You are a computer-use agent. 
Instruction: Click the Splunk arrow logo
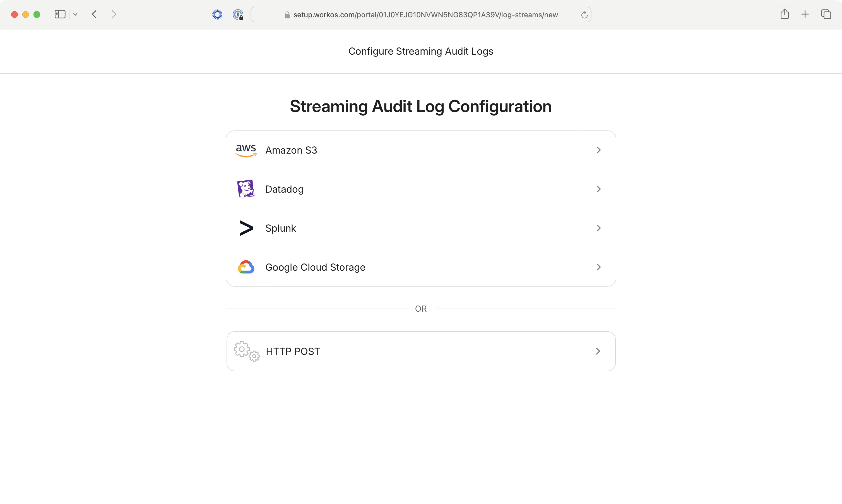[246, 228]
